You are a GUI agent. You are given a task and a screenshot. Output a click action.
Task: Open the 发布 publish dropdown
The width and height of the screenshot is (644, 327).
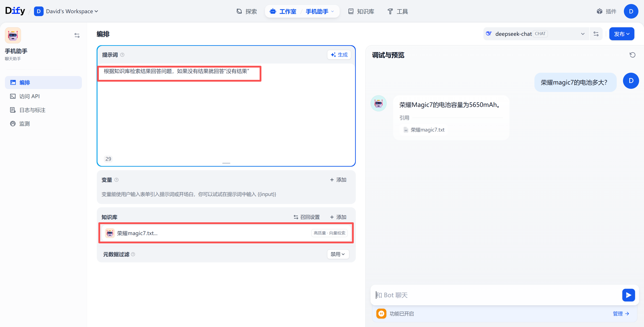coord(621,34)
